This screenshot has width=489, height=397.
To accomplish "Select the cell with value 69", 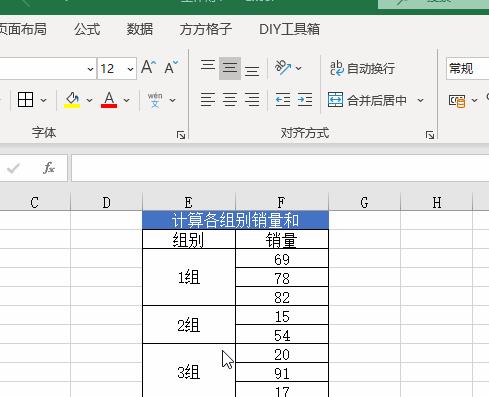I will [282, 259].
